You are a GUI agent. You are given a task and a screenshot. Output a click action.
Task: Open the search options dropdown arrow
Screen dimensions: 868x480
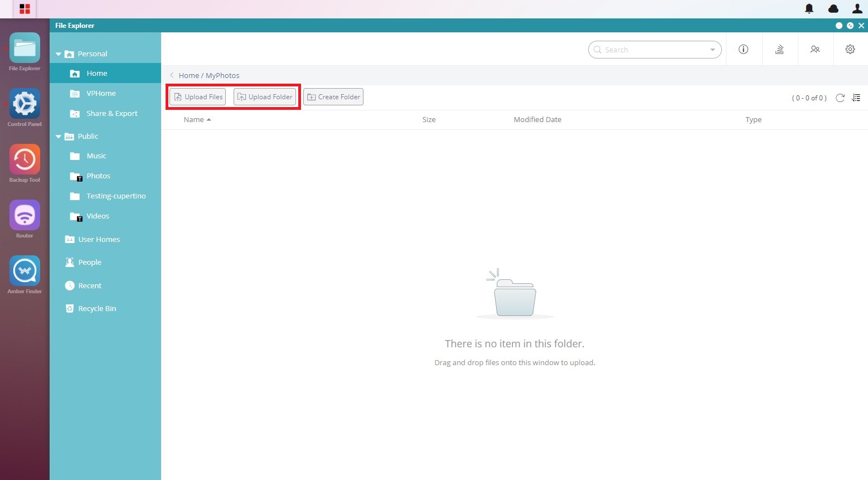click(712, 50)
